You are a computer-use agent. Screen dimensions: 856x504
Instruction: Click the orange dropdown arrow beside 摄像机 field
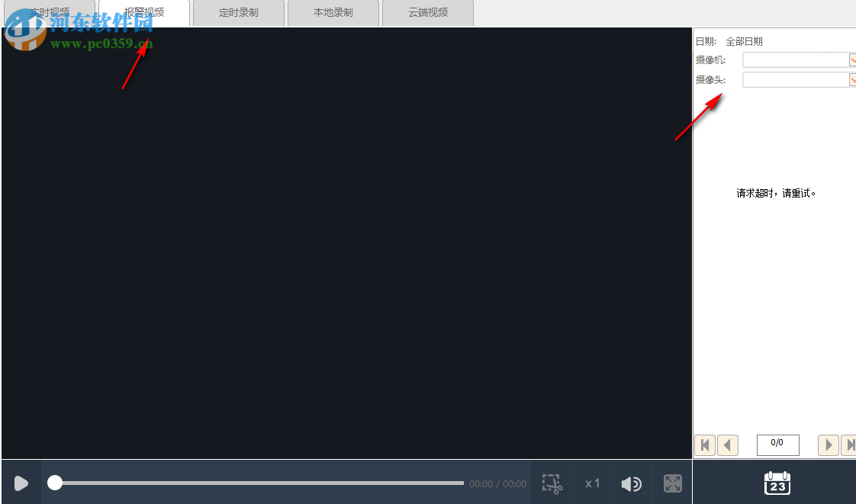tap(852, 59)
